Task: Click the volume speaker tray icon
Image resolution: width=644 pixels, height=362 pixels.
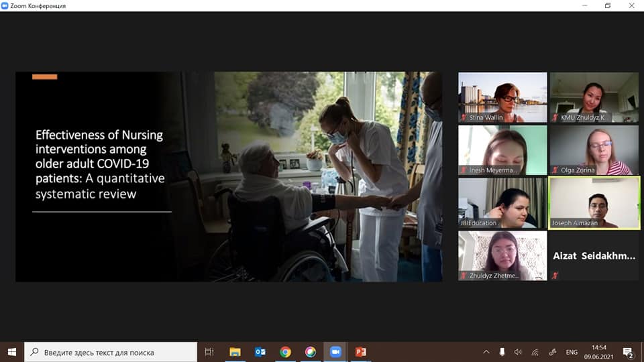Action: pyautogui.click(x=518, y=352)
